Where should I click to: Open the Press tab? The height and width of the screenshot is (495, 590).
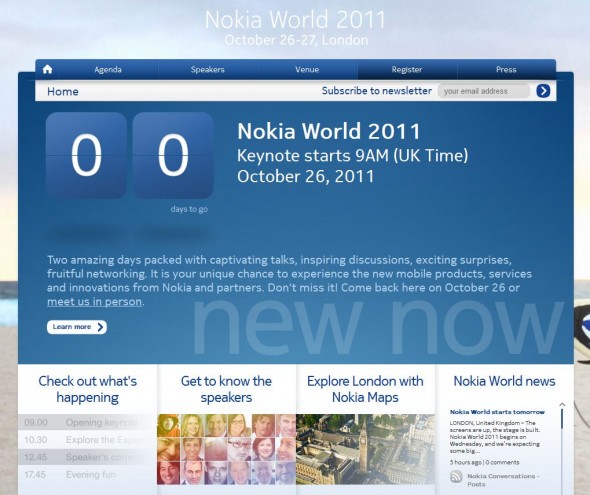coord(506,70)
